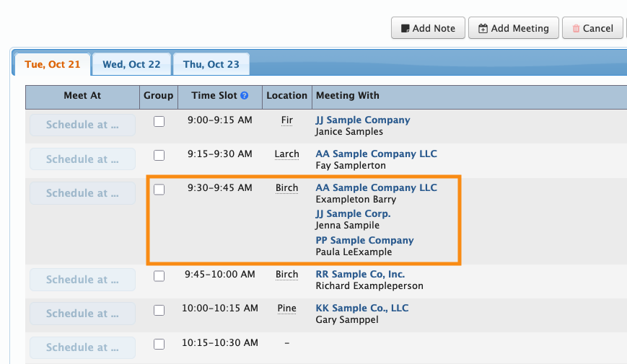Image resolution: width=627 pixels, height=364 pixels.
Task: Click the JJ Sample Corp. link
Action: tap(353, 213)
